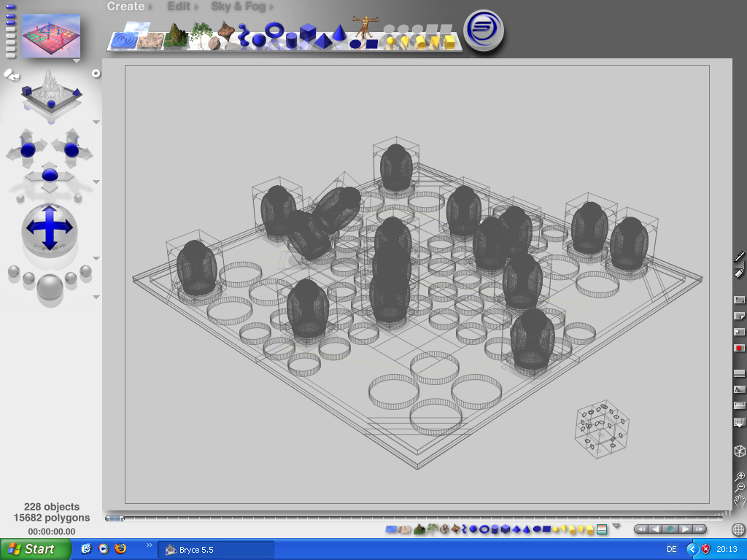The image size is (747, 560).
Task: Open the selection palette options triangle
Action: click(616, 526)
